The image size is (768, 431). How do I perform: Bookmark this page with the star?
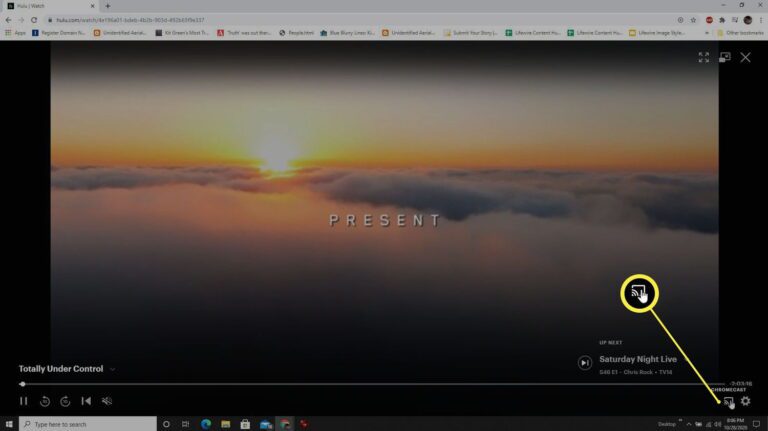pos(693,20)
